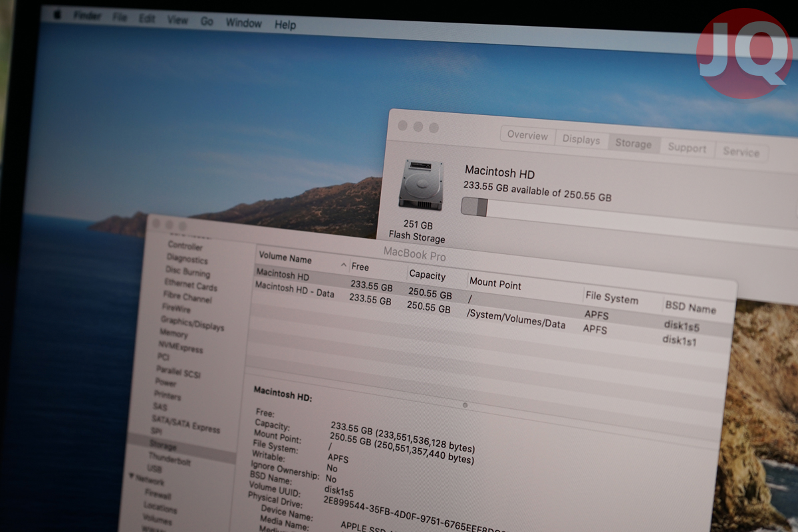Select the Storage tab in About This Mac
The width and height of the screenshot is (798, 532).
point(633,144)
